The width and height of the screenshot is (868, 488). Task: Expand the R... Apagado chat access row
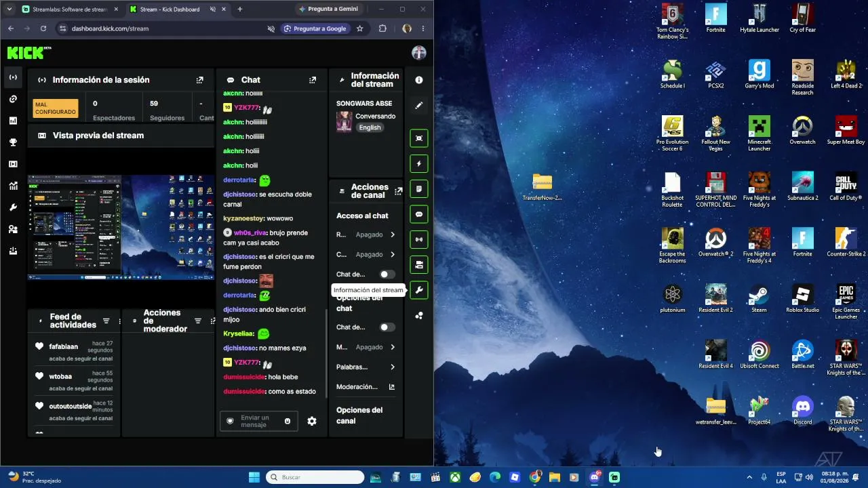[366, 235]
